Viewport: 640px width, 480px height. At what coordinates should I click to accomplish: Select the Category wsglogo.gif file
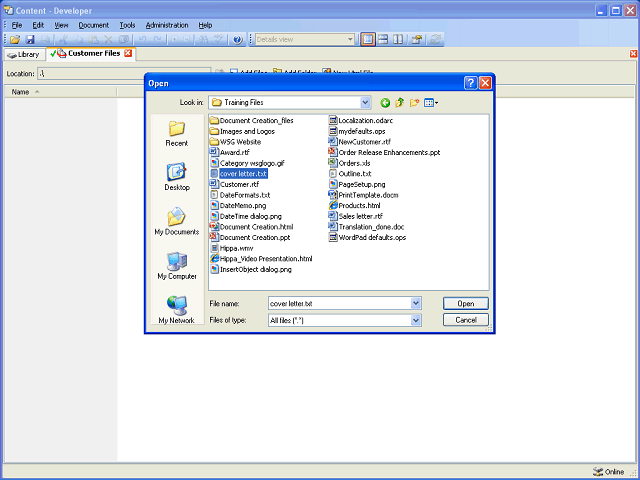click(x=247, y=163)
